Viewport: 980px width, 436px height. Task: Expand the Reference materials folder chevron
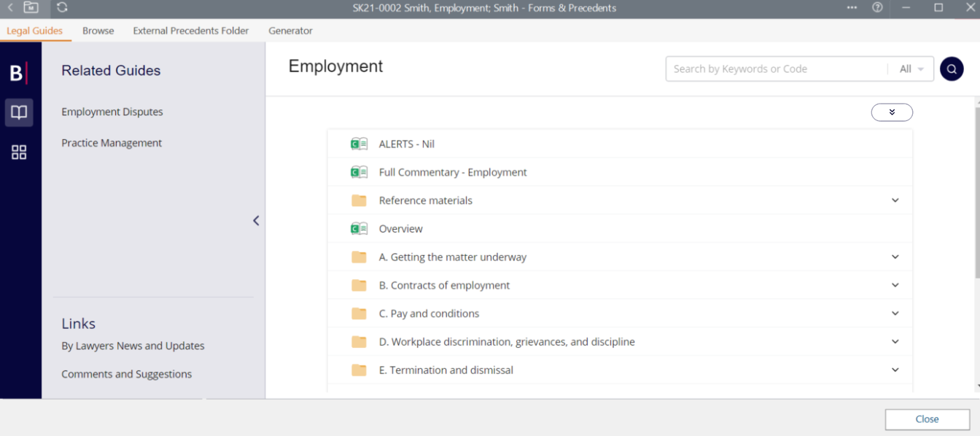click(x=895, y=201)
